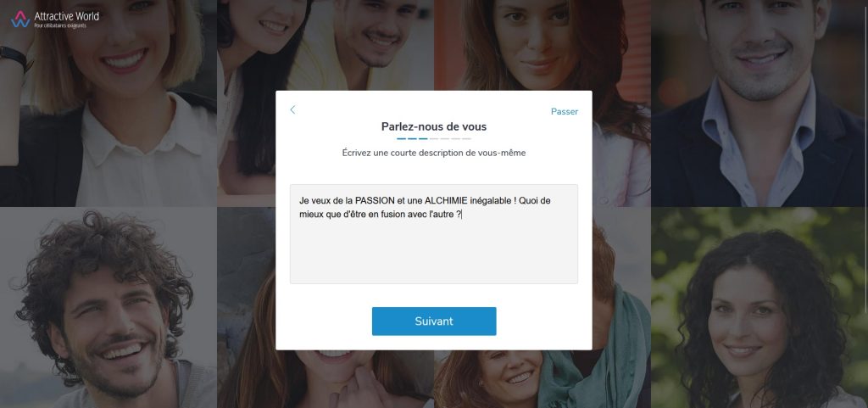Click the Parlez-nous de vous heading

[x=434, y=126]
